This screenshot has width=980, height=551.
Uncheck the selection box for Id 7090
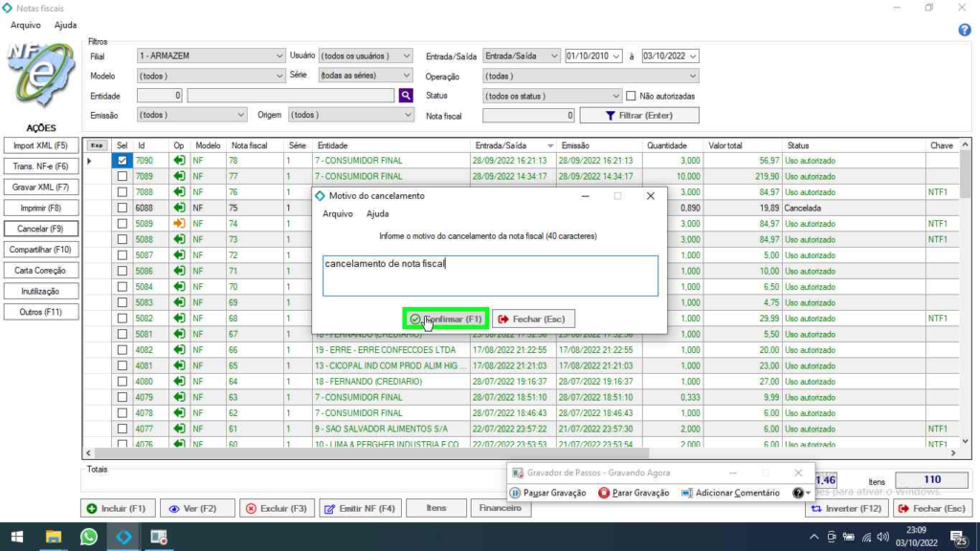tap(122, 161)
